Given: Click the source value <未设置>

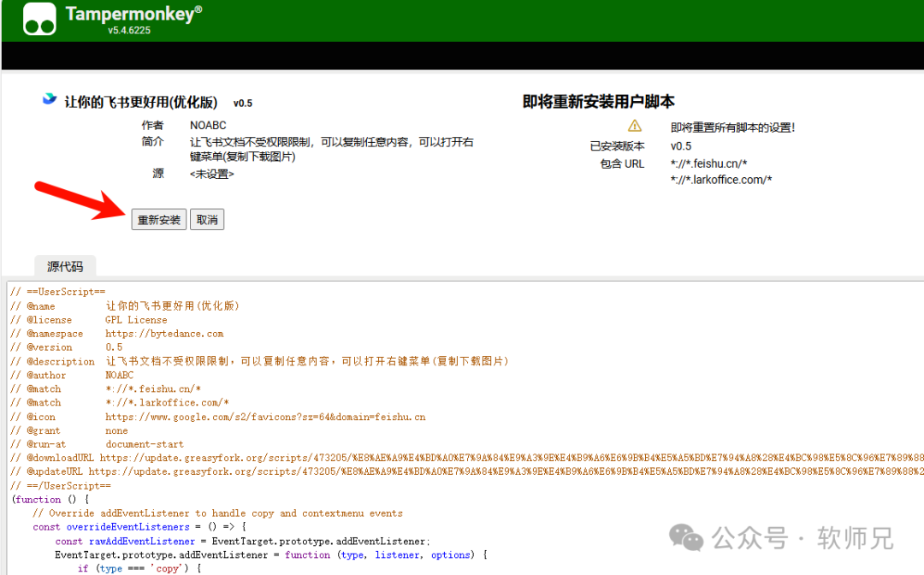Looking at the screenshot, I should [211, 174].
